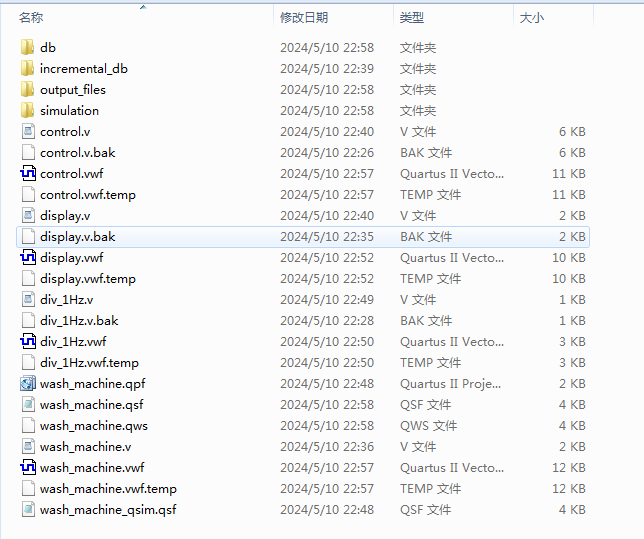644x539 pixels.
Task: Click the wash_machine.vwf.temp file icon
Action: (28, 488)
